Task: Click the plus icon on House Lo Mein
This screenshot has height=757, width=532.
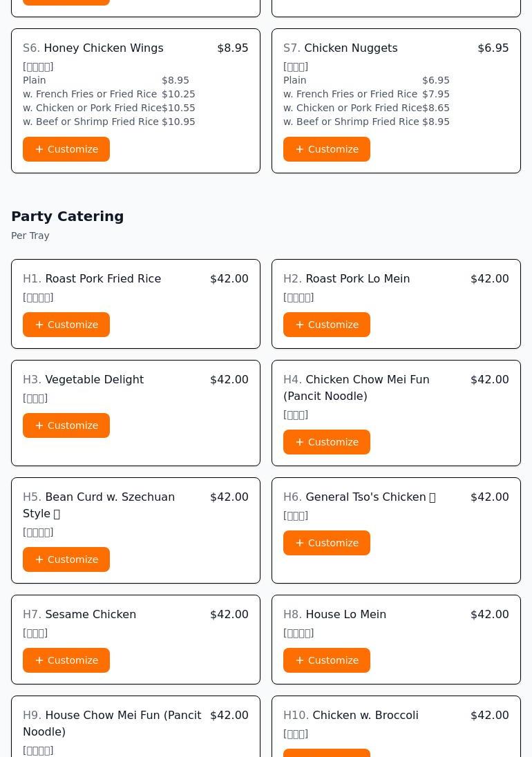Action: point(300,660)
